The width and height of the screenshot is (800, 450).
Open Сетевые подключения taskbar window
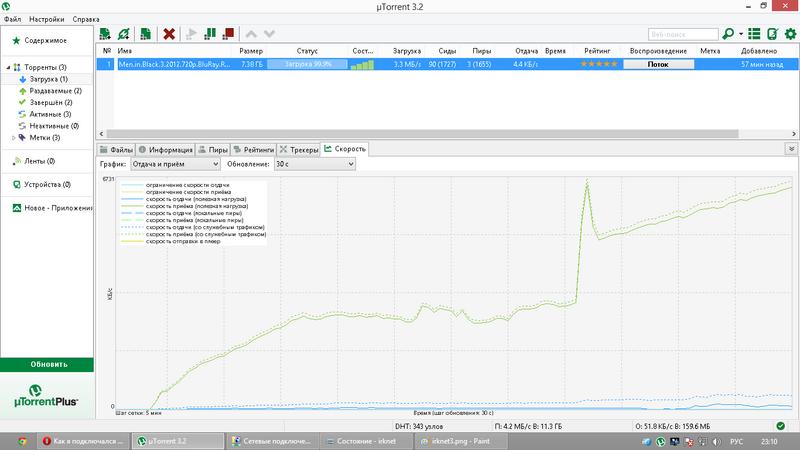point(272,441)
